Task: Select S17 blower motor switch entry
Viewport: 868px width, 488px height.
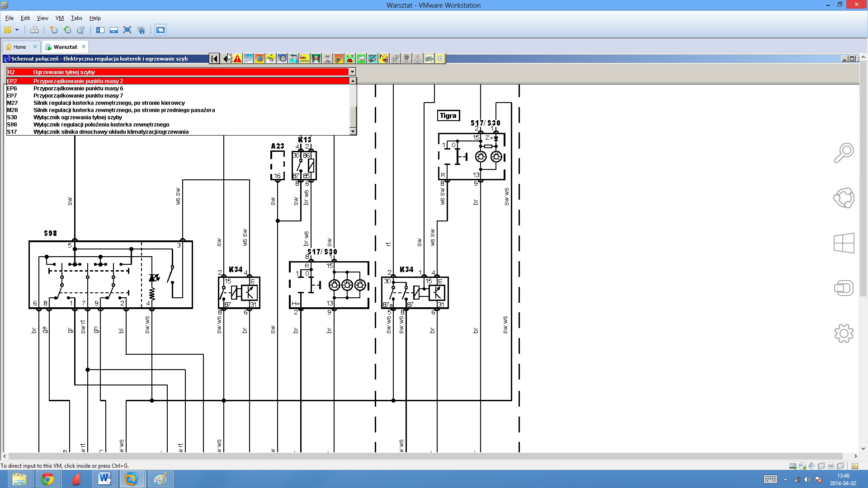Action: pyautogui.click(x=178, y=132)
